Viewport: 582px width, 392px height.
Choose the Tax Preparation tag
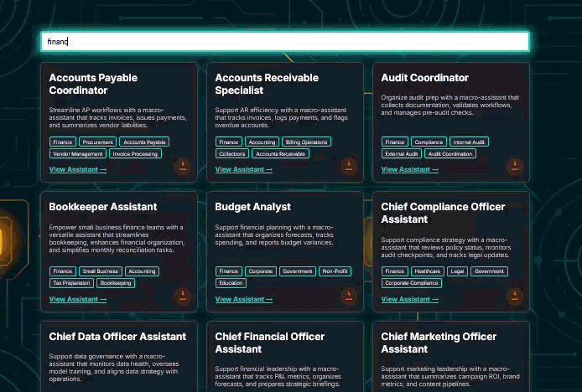tap(72, 283)
